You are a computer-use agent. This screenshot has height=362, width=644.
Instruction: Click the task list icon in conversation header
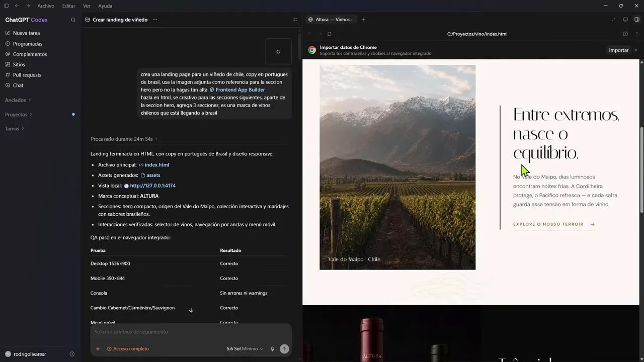[295, 20]
